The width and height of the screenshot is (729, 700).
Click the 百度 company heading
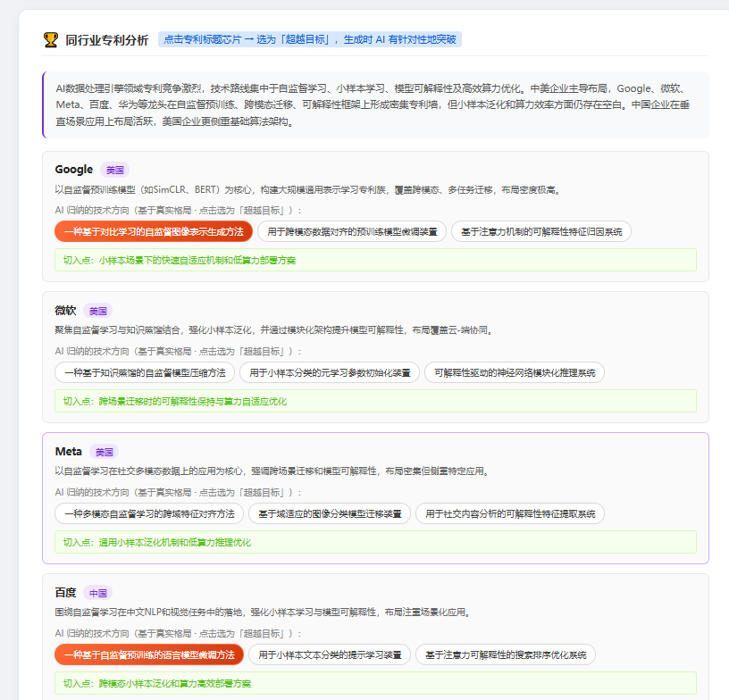click(x=65, y=593)
